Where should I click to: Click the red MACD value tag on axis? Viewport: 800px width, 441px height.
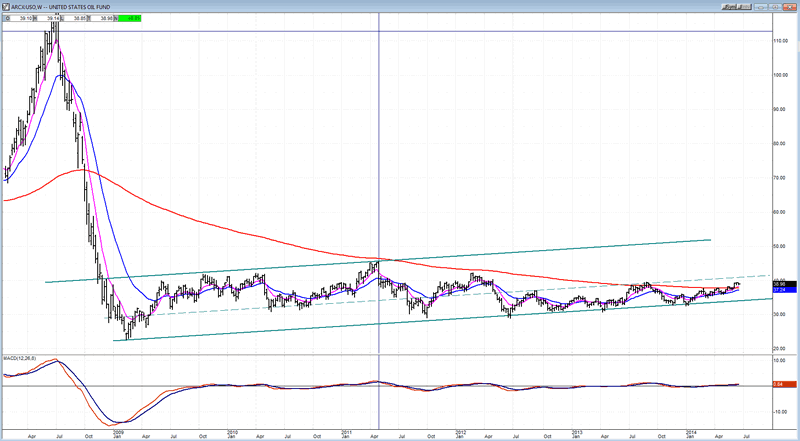pyautogui.click(x=784, y=384)
